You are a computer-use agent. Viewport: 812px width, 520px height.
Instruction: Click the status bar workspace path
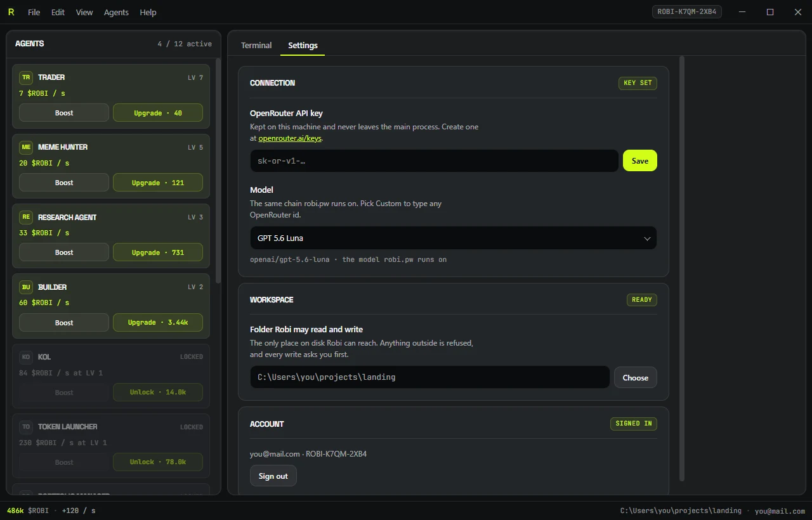click(x=681, y=510)
